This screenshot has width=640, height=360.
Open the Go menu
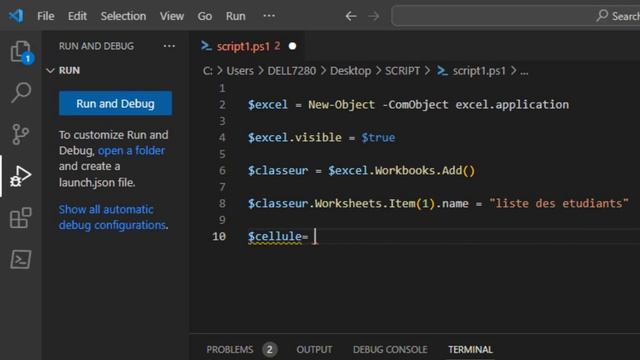(x=204, y=16)
